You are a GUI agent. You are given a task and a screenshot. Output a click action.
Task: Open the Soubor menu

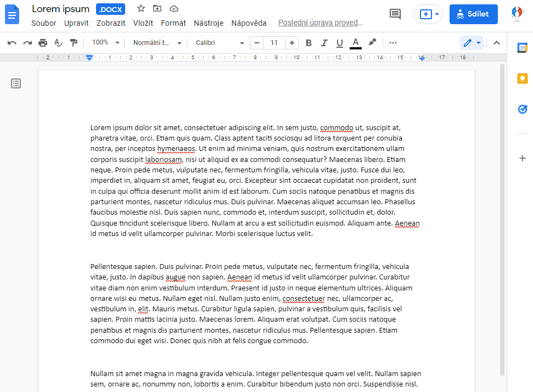(x=44, y=23)
